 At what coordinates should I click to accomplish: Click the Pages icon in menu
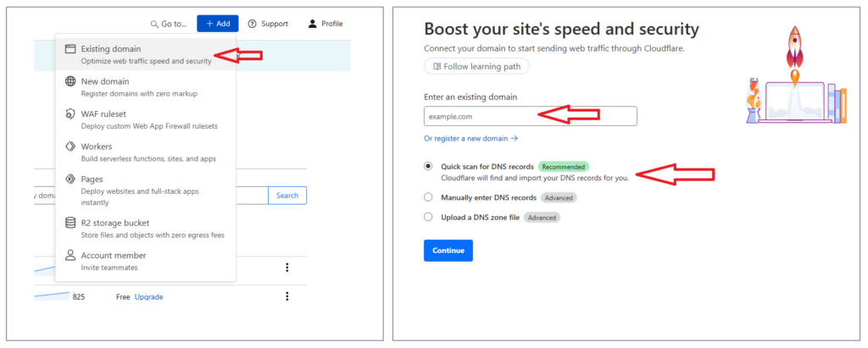(70, 180)
